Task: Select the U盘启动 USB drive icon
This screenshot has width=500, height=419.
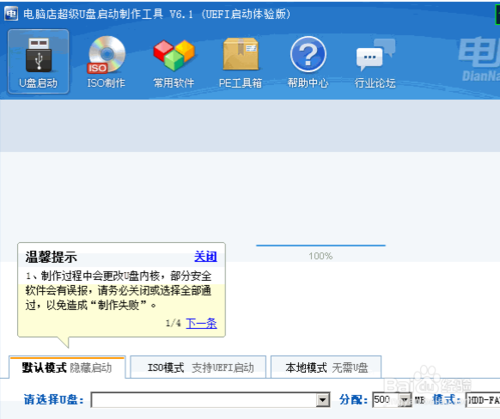Action: coord(38,61)
